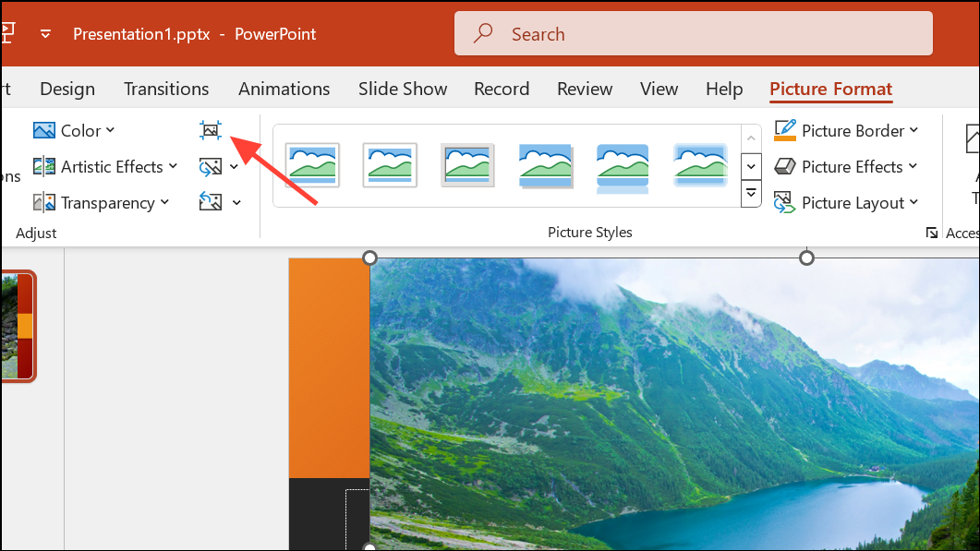Go to the Review tab
Image resolution: width=980 pixels, height=551 pixels.
(584, 89)
